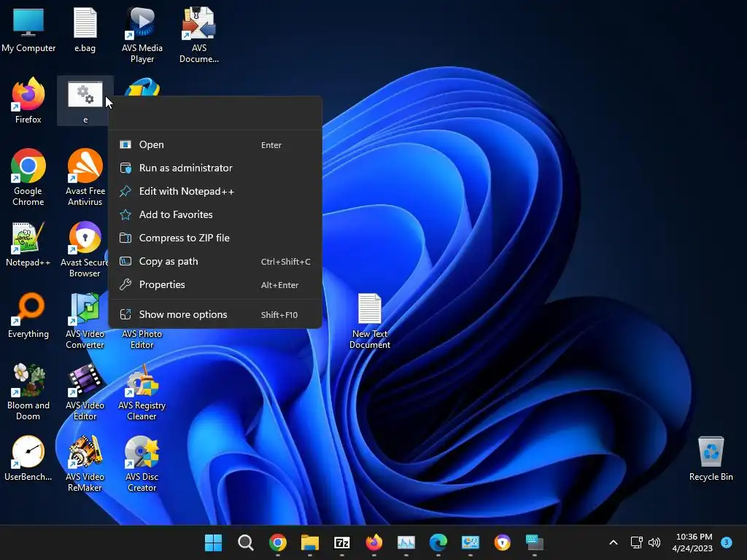The height and width of the screenshot is (560, 747).
Task: Open the volume control in tray
Action: click(654, 542)
